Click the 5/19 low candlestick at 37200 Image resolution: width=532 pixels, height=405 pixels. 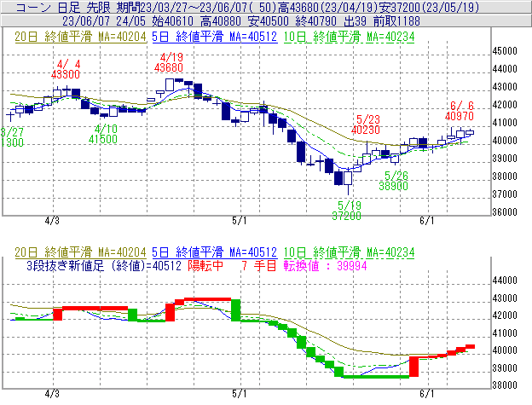[x=348, y=182]
